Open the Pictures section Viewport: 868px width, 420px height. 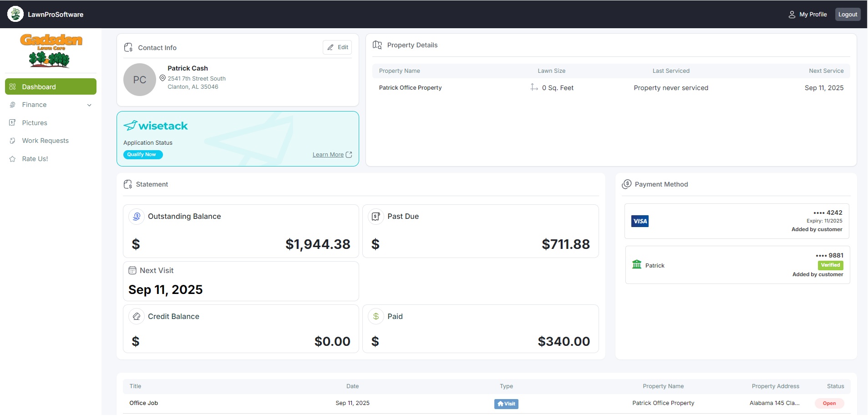tap(35, 123)
